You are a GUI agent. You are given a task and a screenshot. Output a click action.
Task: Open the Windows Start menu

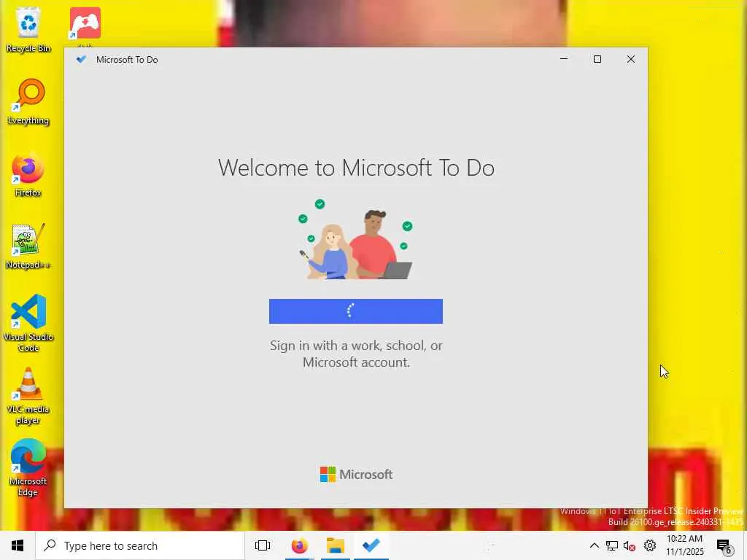[x=18, y=545]
